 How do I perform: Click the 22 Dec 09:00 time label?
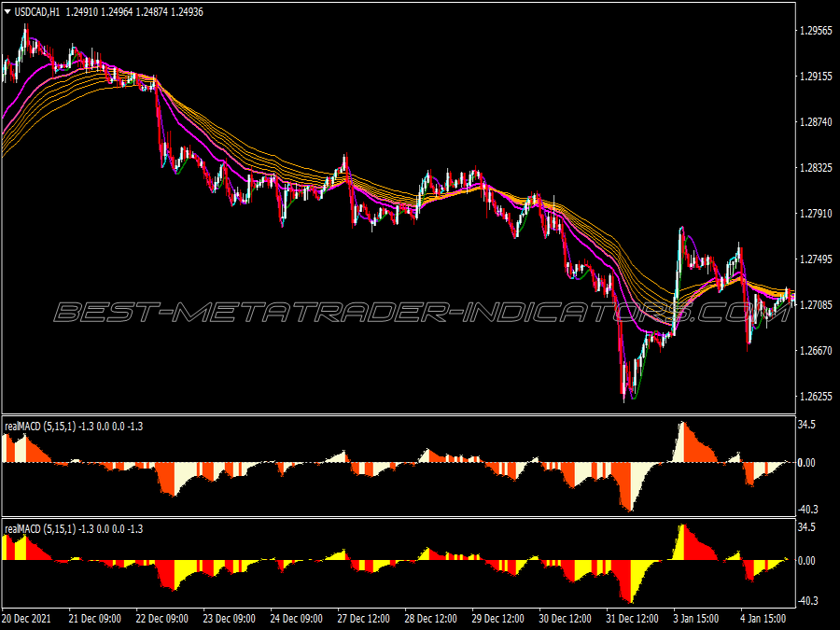point(162,619)
